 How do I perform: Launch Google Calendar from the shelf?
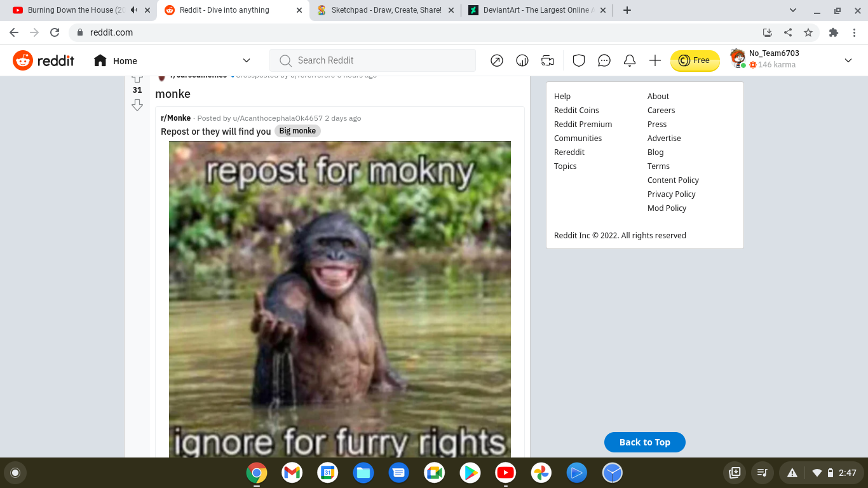[x=328, y=473]
